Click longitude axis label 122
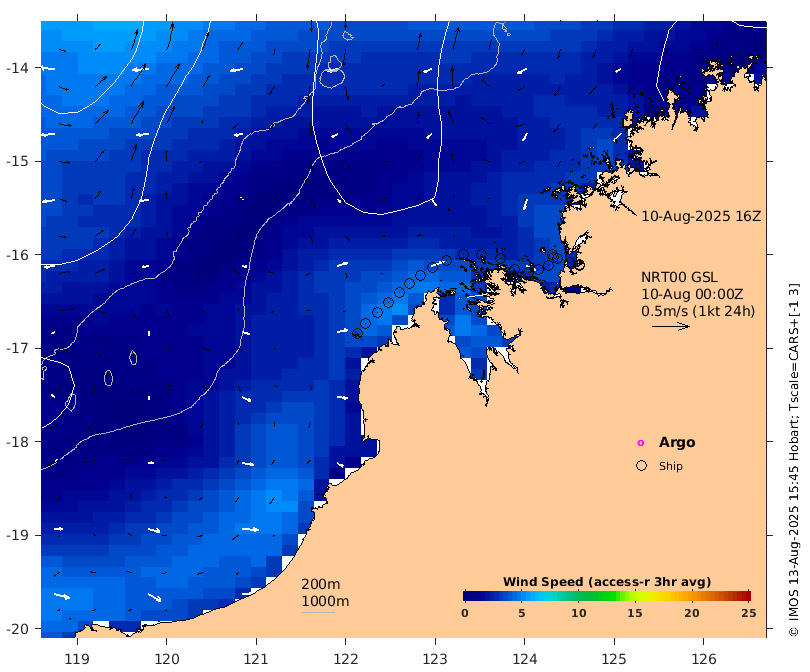810x672 pixels. click(x=346, y=659)
